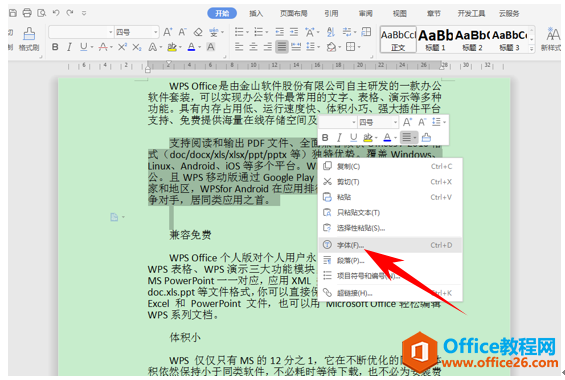Apply bulleted list in the ribbon
This screenshot has height=380, width=565.
[x=239, y=32]
